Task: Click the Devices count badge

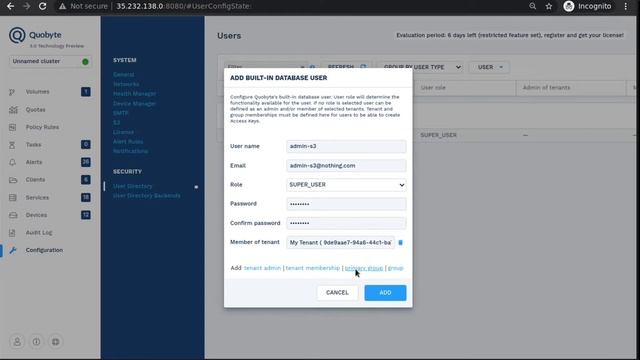Action: point(86,215)
